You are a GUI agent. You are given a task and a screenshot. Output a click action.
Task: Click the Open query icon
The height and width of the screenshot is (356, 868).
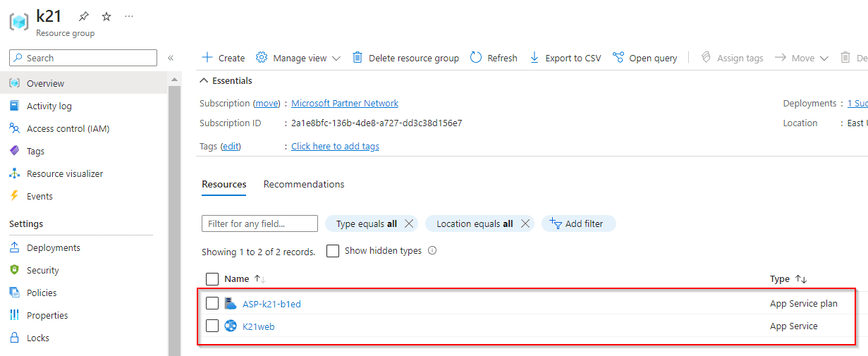pos(618,58)
